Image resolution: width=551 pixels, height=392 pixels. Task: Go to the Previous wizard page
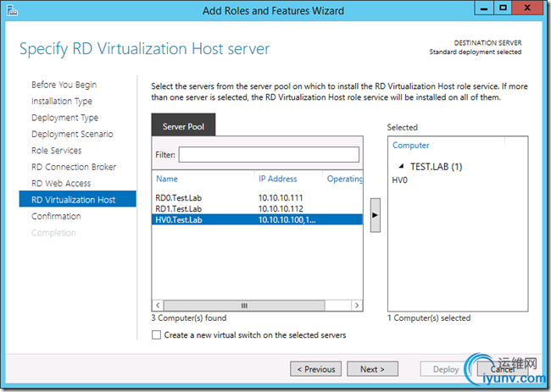click(315, 369)
